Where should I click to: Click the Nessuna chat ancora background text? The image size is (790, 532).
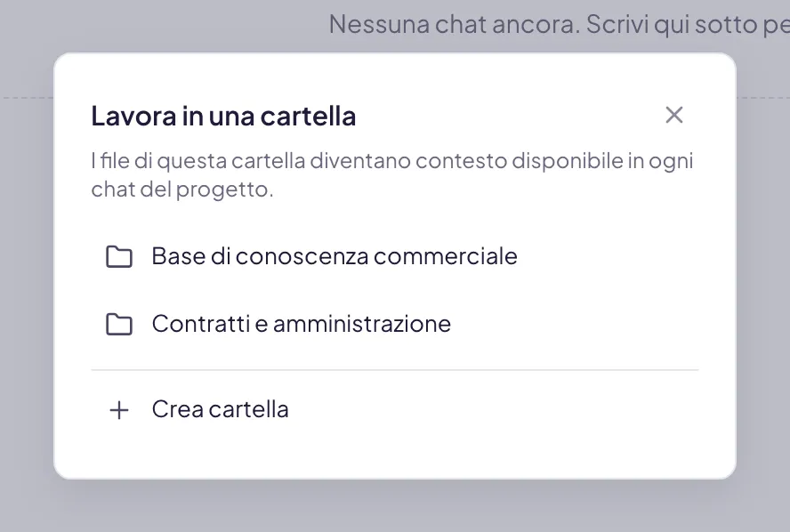point(559,24)
